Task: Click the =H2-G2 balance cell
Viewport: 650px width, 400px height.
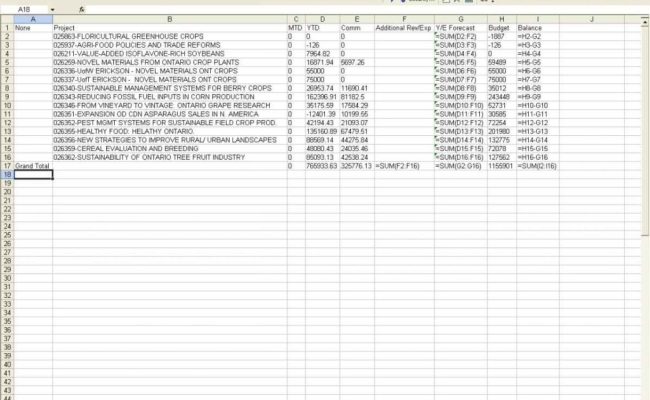Action: (x=538, y=36)
